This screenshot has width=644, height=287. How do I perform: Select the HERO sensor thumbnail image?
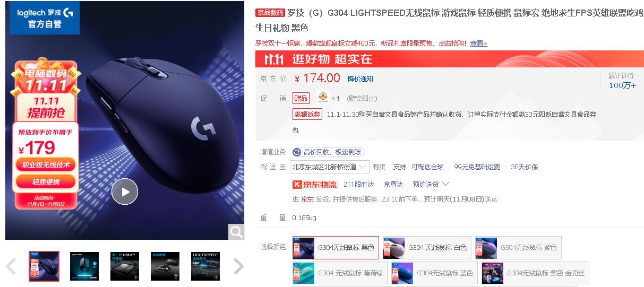point(125,266)
